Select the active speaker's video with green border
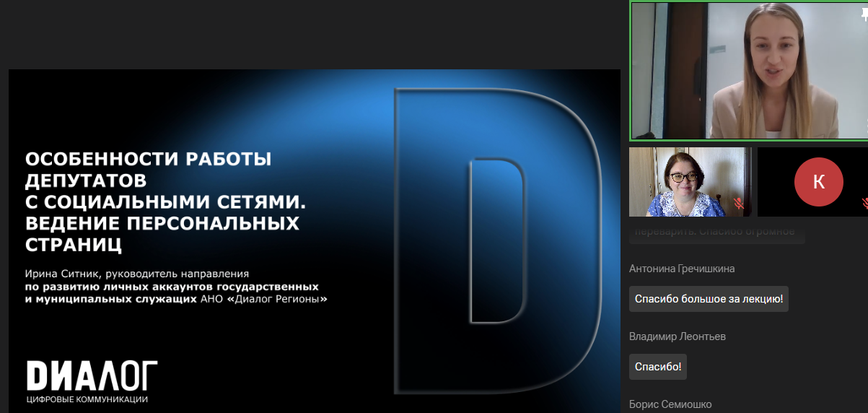The width and height of the screenshot is (868, 413). (x=748, y=71)
